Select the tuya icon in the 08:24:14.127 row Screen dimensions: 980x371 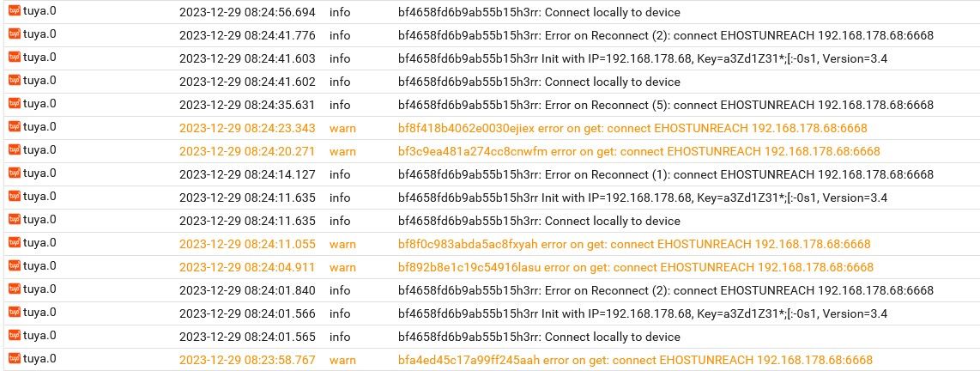(x=15, y=173)
